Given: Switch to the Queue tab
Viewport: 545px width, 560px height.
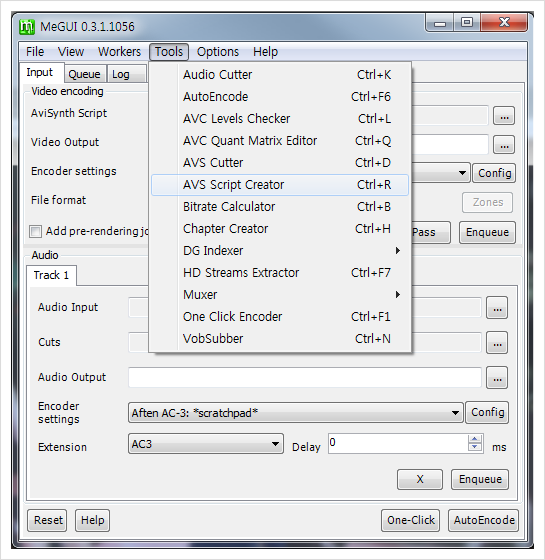Looking at the screenshot, I should point(85,74).
